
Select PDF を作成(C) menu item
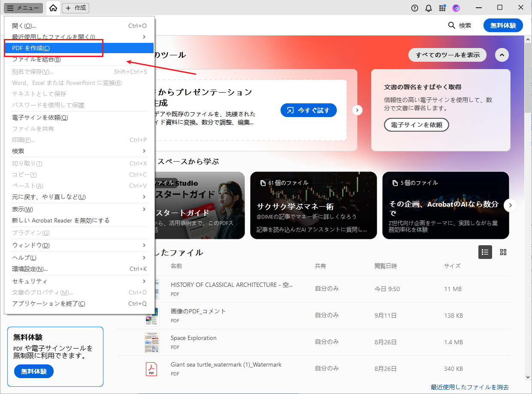tap(79, 48)
